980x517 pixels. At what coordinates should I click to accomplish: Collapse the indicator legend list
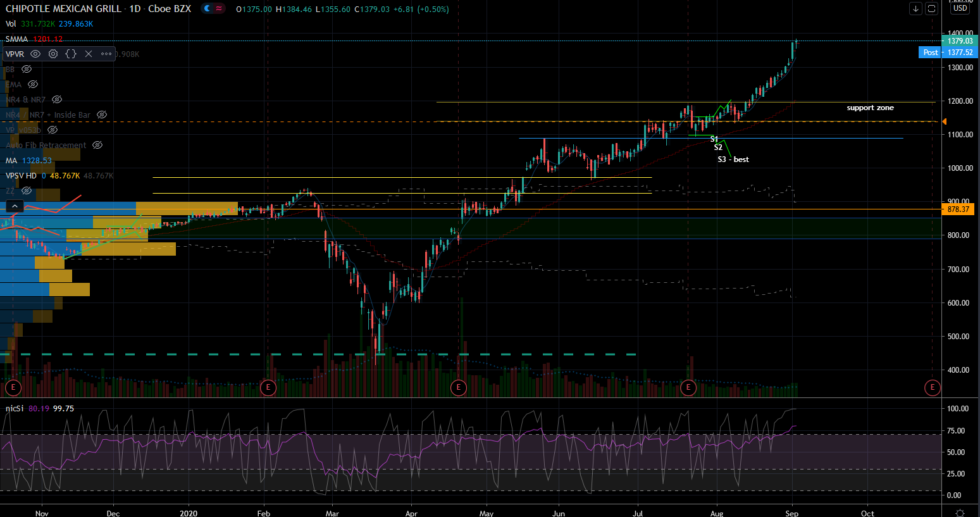(x=15, y=206)
